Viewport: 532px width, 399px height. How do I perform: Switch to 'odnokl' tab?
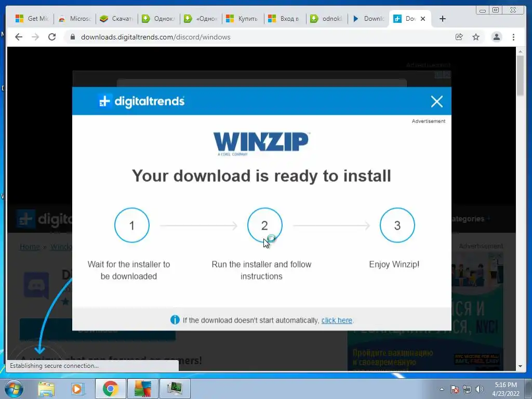click(327, 19)
